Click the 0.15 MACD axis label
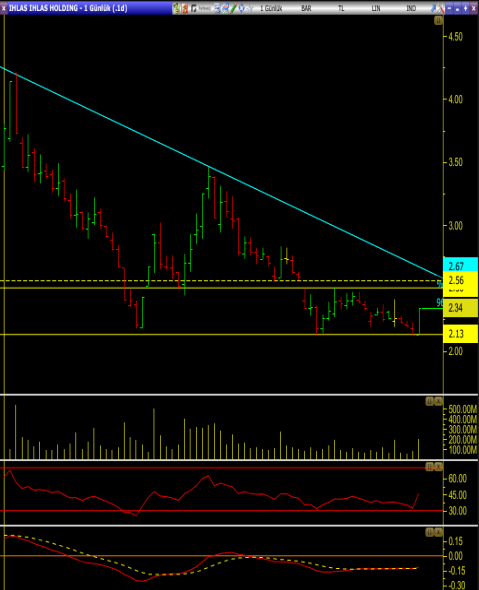This screenshot has height=590, width=479. [x=456, y=541]
